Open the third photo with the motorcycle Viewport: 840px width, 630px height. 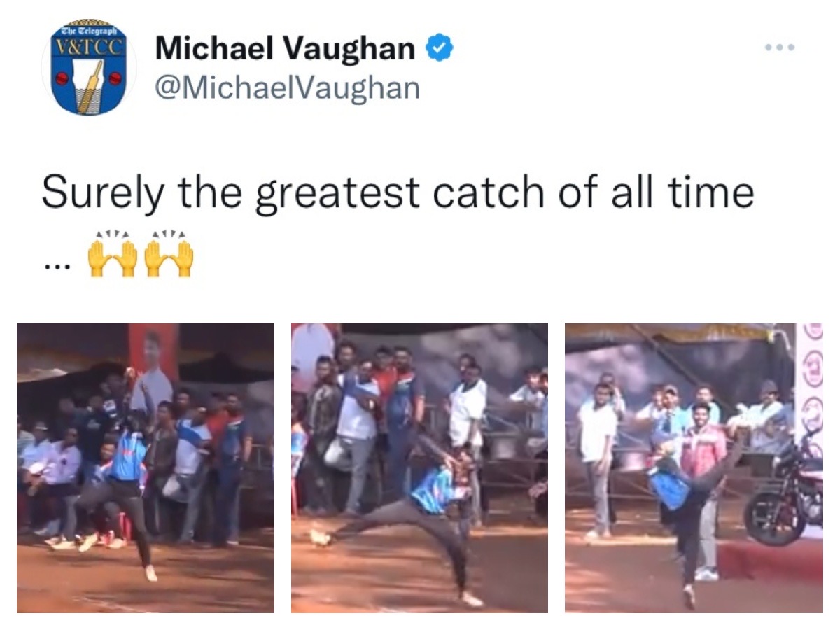coord(694,468)
